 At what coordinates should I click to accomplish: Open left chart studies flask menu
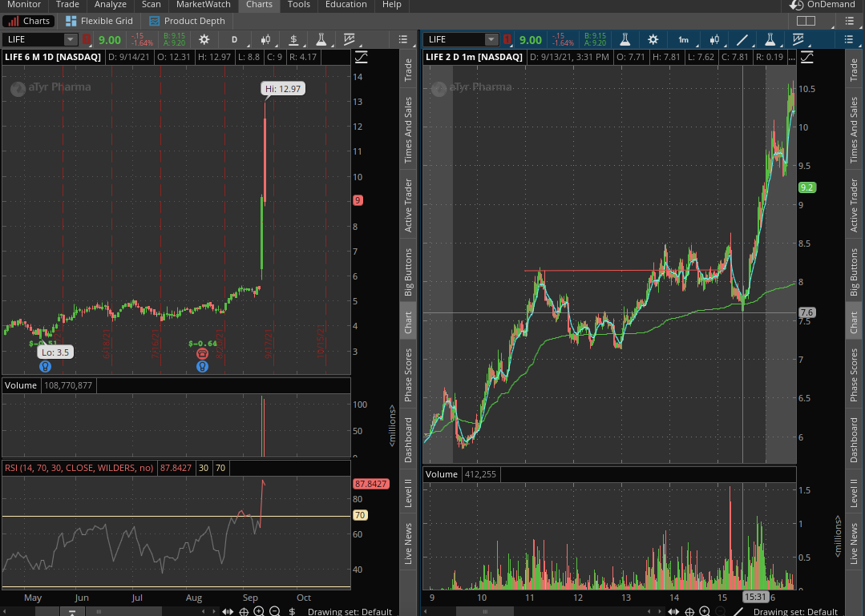(x=321, y=40)
